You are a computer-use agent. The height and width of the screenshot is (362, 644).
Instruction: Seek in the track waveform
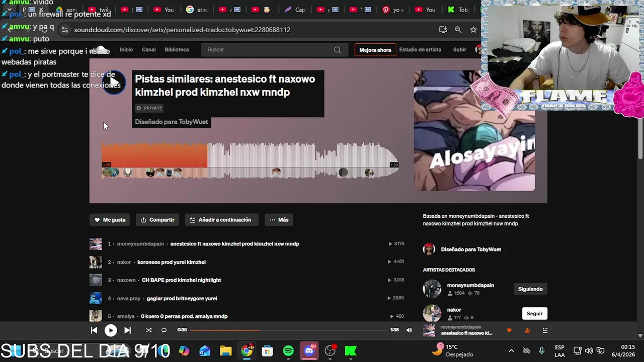pyautogui.click(x=250, y=159)
